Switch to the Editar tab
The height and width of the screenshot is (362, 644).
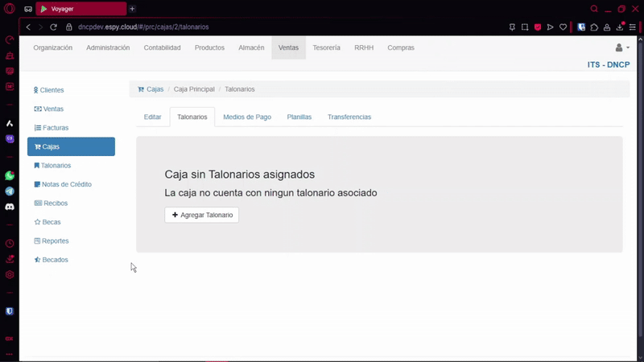pos(152,117)
